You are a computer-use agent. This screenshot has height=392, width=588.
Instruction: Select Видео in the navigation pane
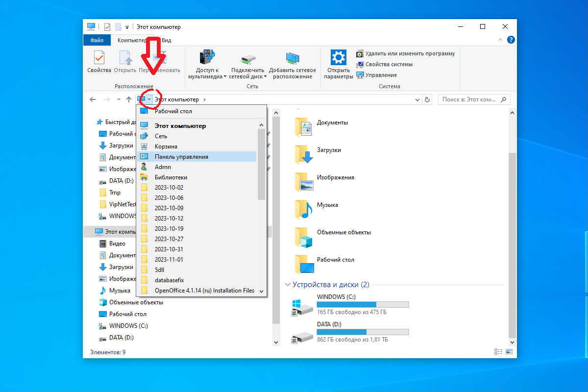click(112, 244)
